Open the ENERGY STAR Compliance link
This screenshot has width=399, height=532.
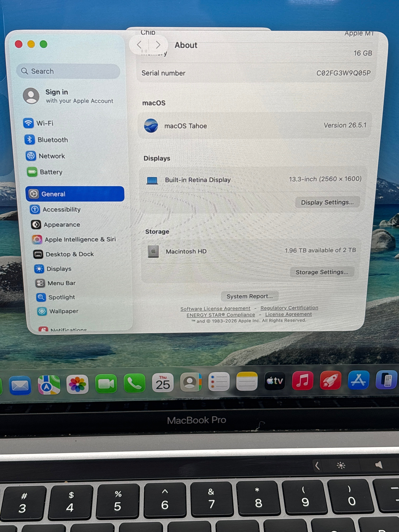pyautogui.click(x=220, y=315)
